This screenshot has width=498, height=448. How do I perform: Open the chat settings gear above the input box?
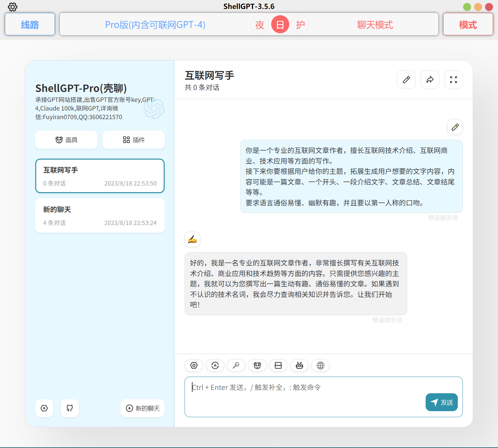[x=194, y=365]
